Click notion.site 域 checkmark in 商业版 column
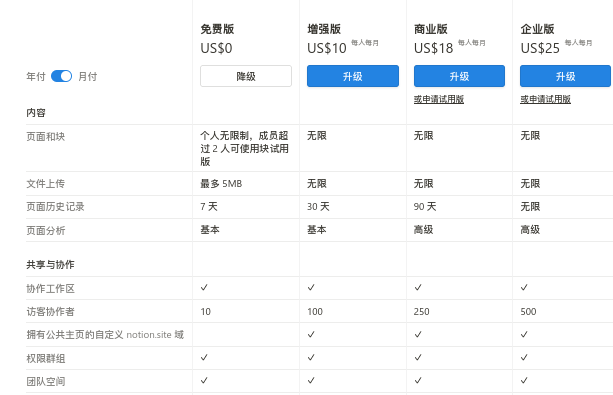The height and width of the screenshot is (395, 613). [418, 334]
